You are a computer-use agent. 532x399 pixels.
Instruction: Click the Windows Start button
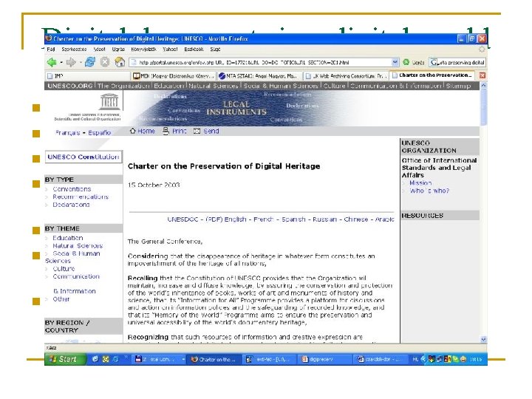tap(64, 359)
